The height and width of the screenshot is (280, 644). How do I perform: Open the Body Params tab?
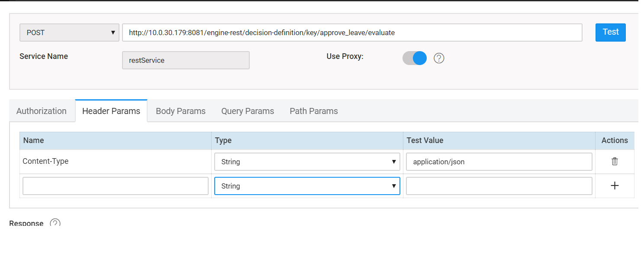click(x=180, y=111)
